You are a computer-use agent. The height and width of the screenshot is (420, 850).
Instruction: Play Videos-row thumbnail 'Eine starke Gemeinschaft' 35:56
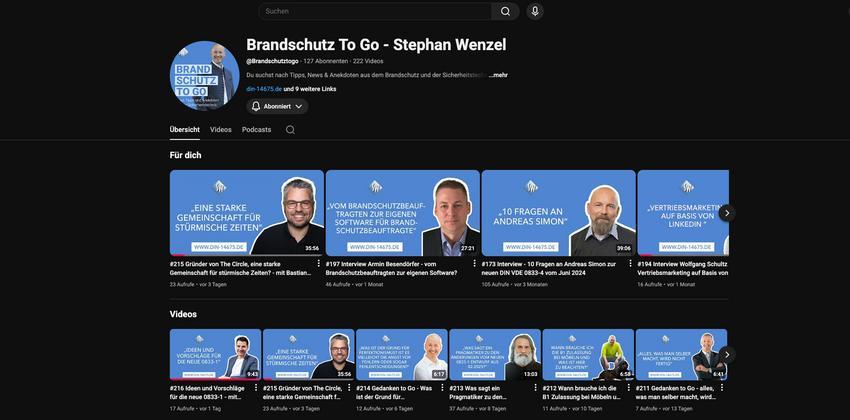308,354
